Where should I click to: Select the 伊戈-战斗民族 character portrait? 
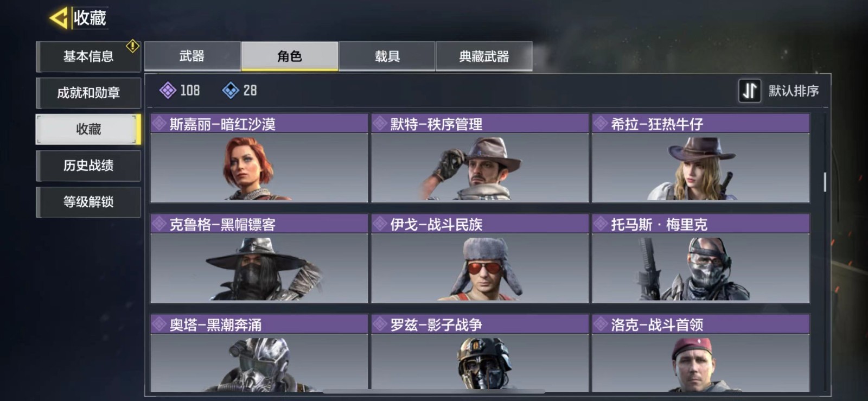coord(480,268)
